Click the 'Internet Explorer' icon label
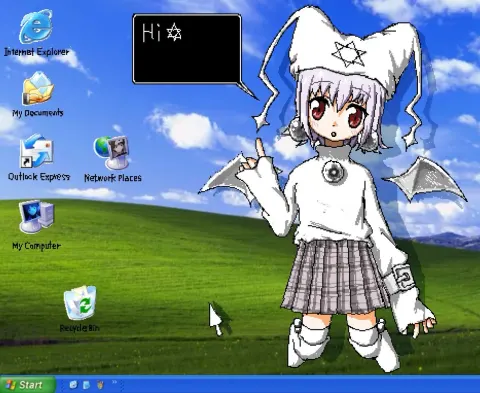This screenshot has width=480, height=393. tap(36, 52)
